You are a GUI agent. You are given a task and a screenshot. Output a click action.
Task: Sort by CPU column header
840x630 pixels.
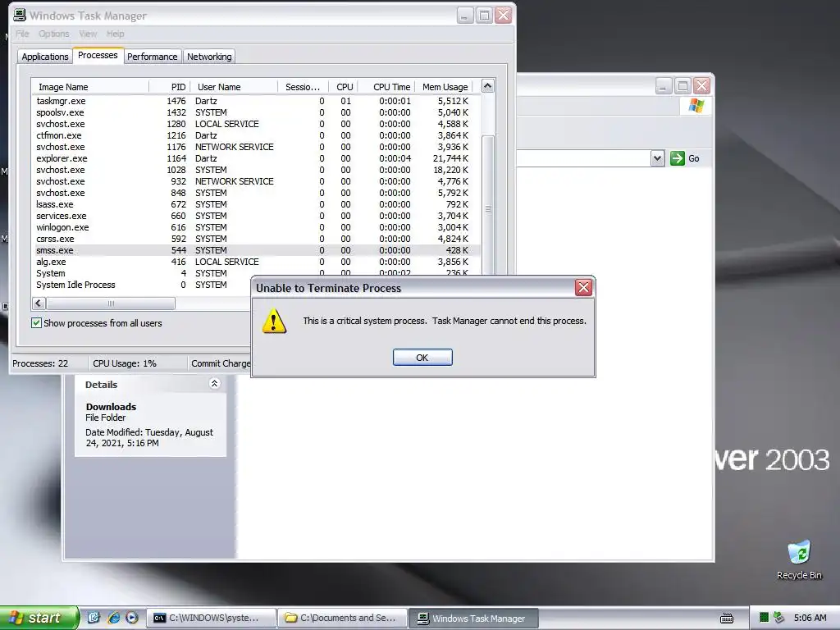click(x=343, y=87)
